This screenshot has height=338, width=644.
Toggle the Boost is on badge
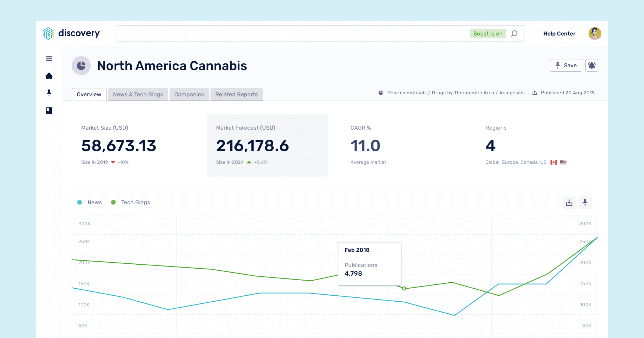(487, 34)
